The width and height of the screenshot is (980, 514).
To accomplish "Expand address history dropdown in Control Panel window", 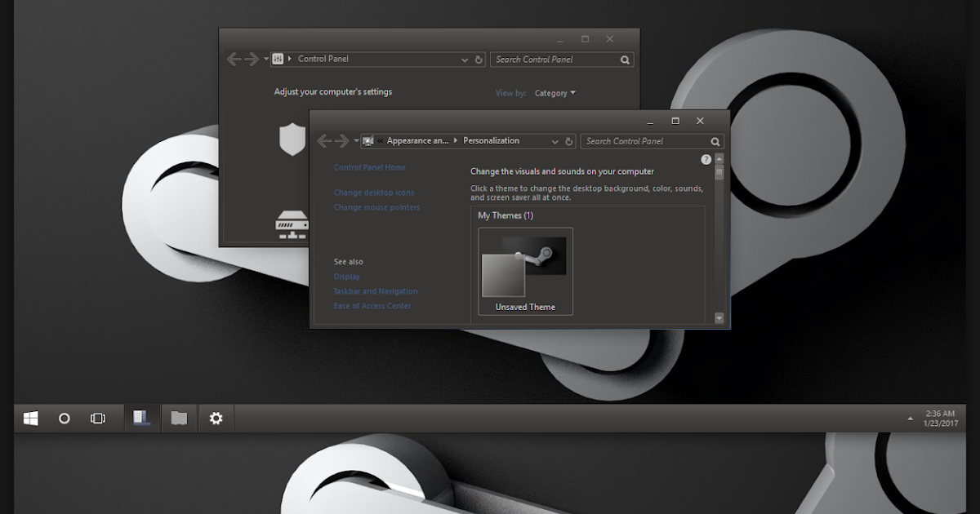I will point(465,60).
